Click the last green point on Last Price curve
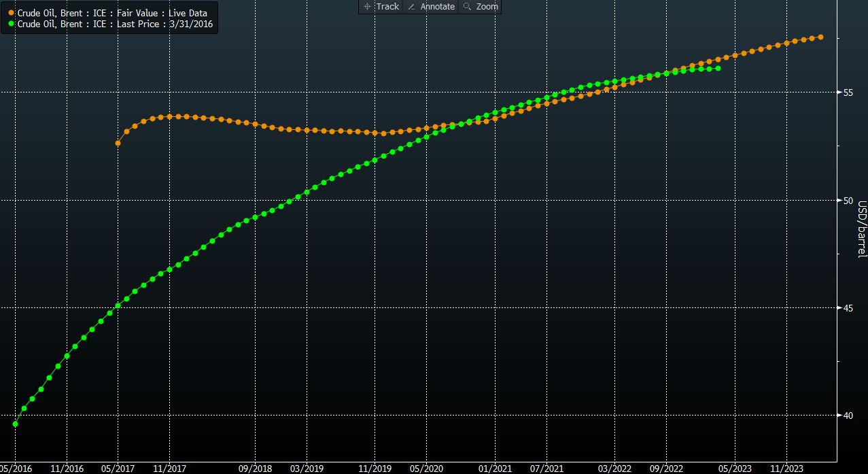Screen dimensions: 868x474 pyautogui.click(x=718, y=68)
